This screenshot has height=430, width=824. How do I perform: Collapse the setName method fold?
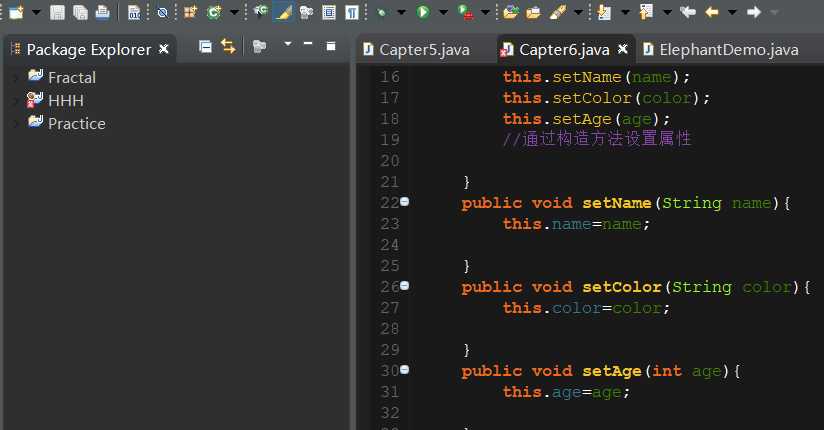tap(405, 201)
